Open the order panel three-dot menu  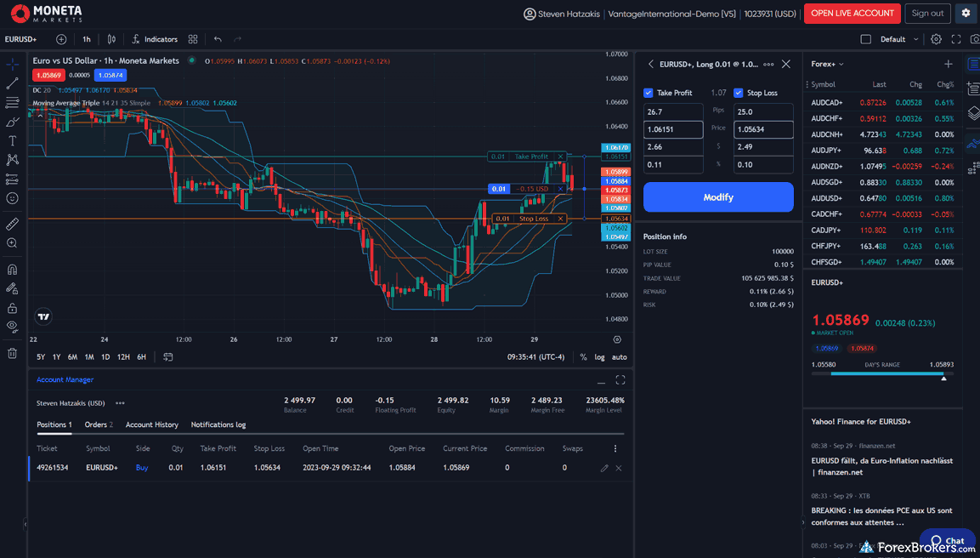(768, 65)
